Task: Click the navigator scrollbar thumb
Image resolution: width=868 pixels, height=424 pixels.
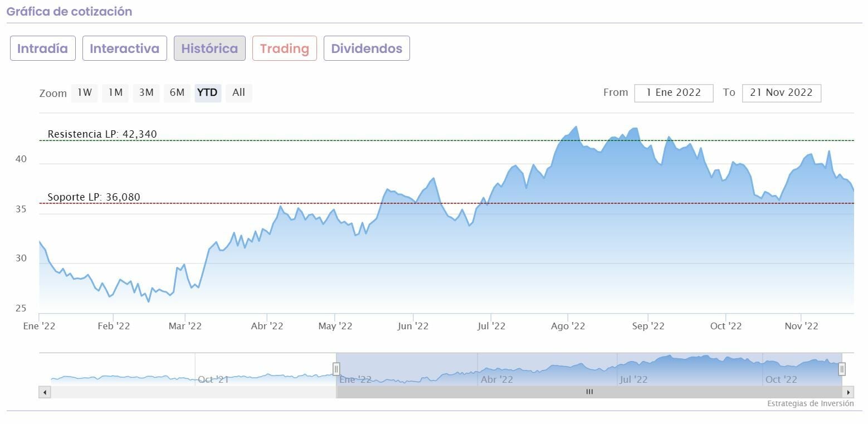Action: click(x=589, y=392)
